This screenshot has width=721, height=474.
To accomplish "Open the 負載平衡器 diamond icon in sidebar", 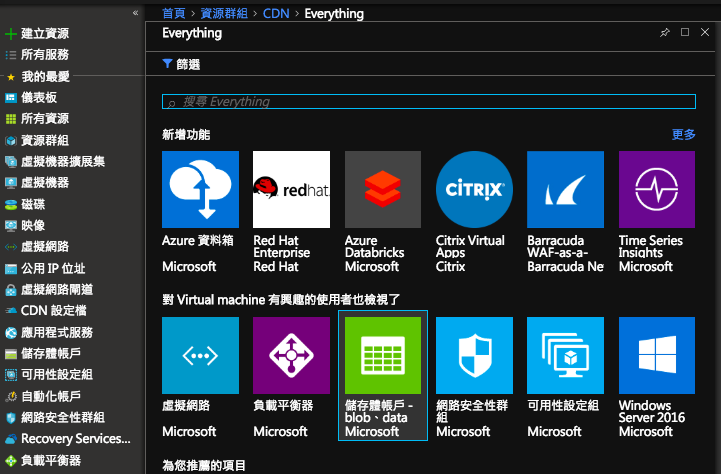I will pos(11,460).
